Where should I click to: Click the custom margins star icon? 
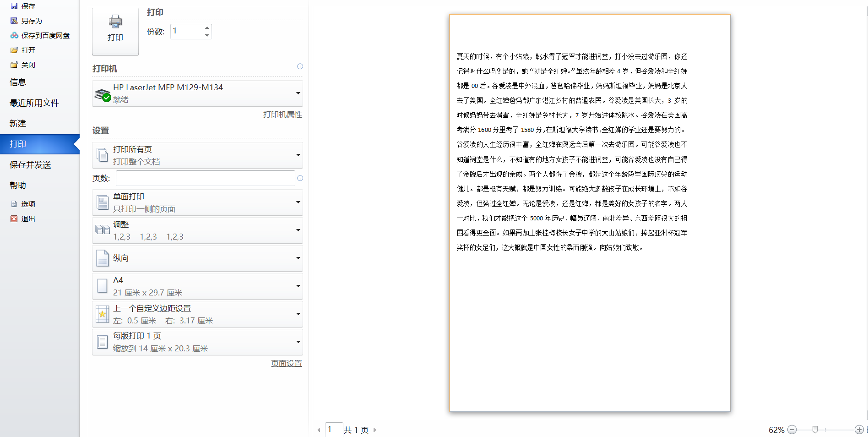click(102, 314)
